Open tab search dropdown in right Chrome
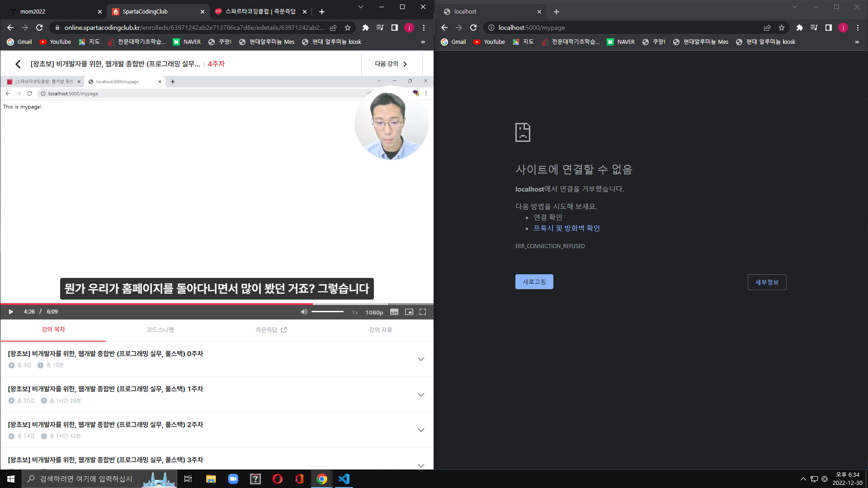The height and width of the screenshot is (488, 868). click(x=794, y=7)
